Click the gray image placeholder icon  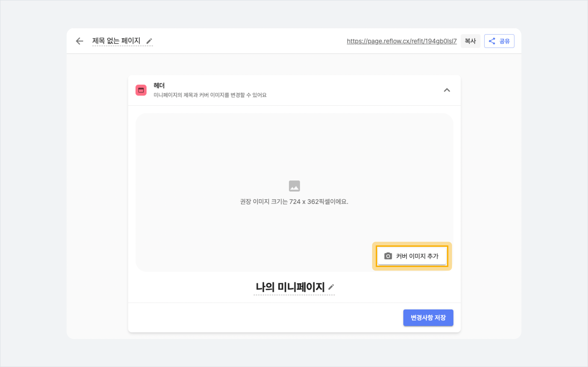[x=294, y=186]
